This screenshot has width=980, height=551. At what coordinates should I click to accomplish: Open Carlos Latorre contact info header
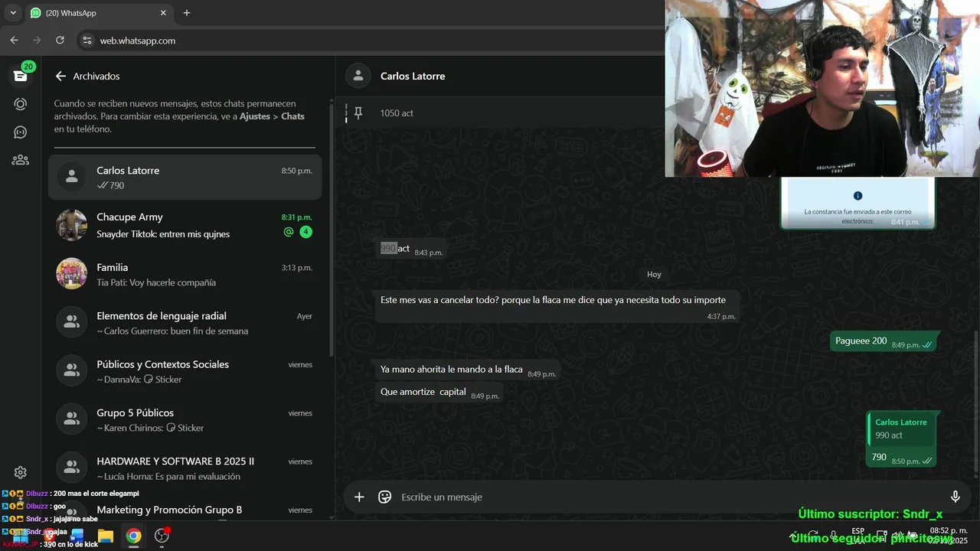pos(413,76)
